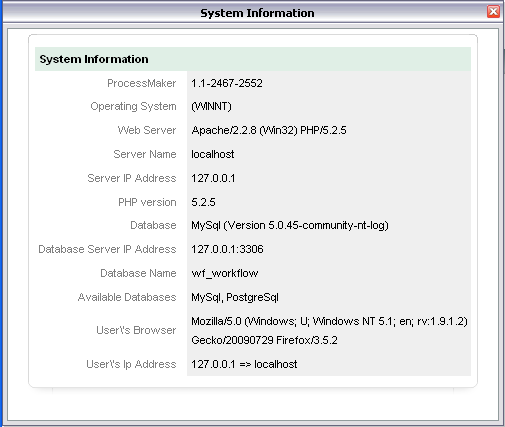Image resolution: width=505 pixels, height=427 pixels.
Task: Select the Operating System value (WINNT)
Action: (x=211, y=106)
